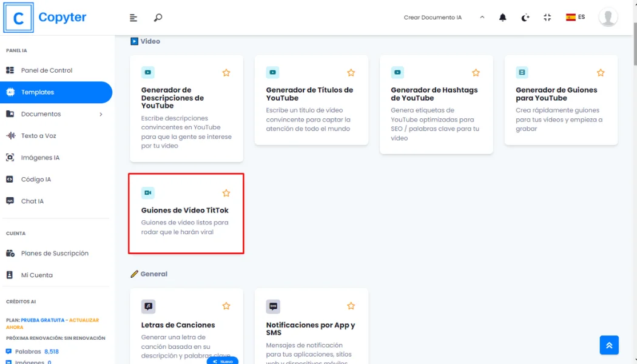Open the user profile avatar
The image size is (637, 364).
608,18
